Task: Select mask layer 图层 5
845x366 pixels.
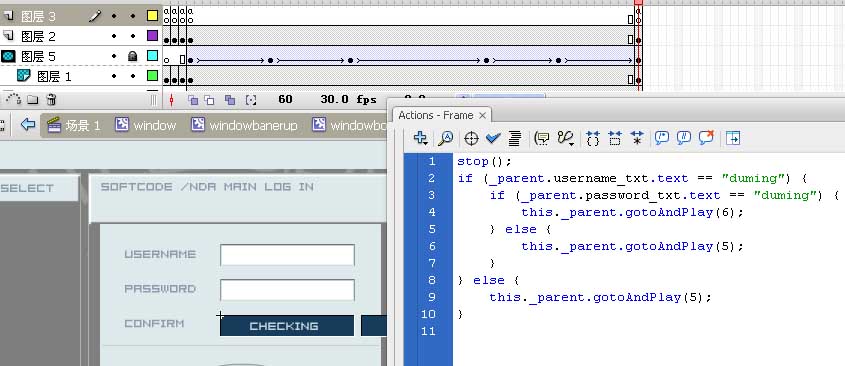Action: (x=38, y=56)
